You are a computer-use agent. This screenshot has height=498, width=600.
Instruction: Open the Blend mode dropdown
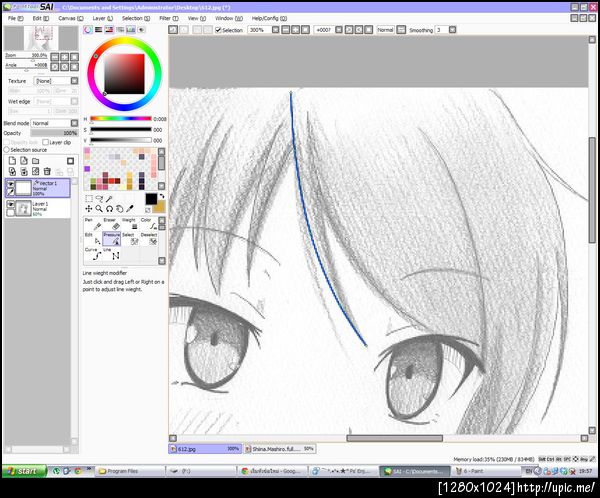pos(75,123)
